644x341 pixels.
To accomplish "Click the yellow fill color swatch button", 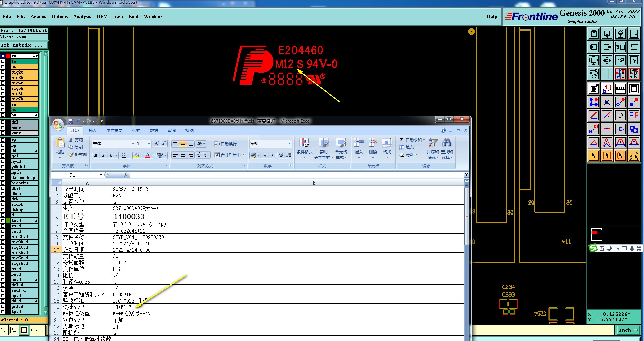I will 136,155.
